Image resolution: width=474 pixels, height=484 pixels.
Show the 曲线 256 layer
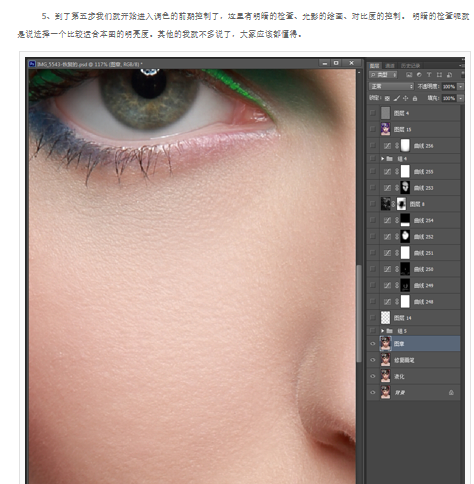pos(373,146)
